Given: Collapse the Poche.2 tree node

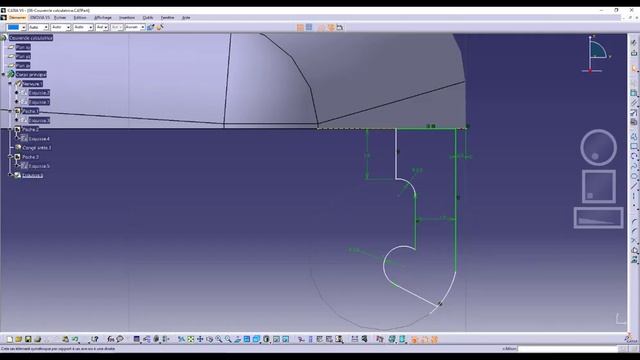Looking at the screenshot, I should pos(10,129).
